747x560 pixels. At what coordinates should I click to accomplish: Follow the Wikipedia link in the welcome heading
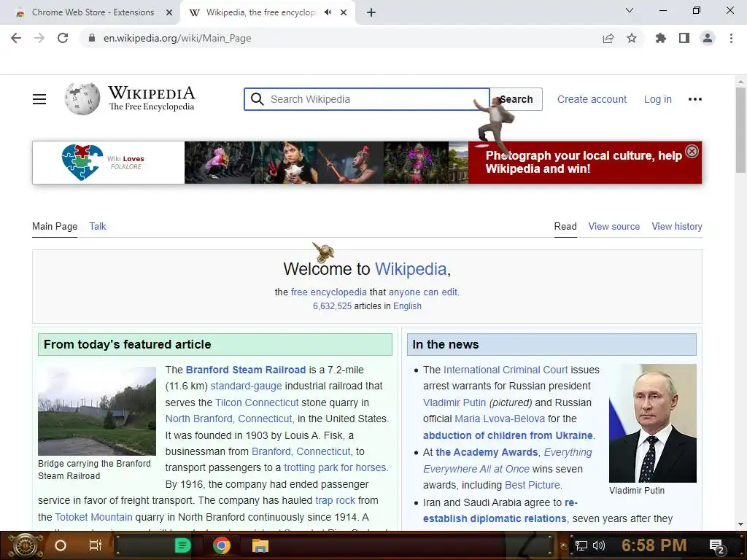[x=411, y=269]
